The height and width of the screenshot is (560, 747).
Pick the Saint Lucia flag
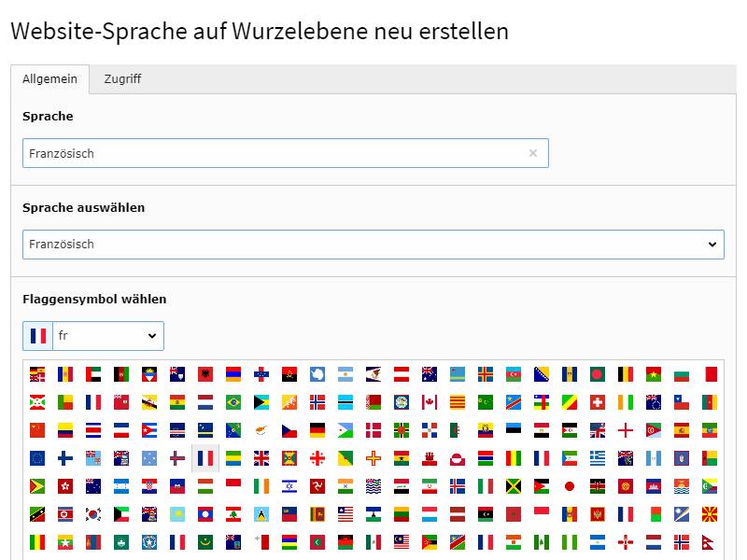261,514
